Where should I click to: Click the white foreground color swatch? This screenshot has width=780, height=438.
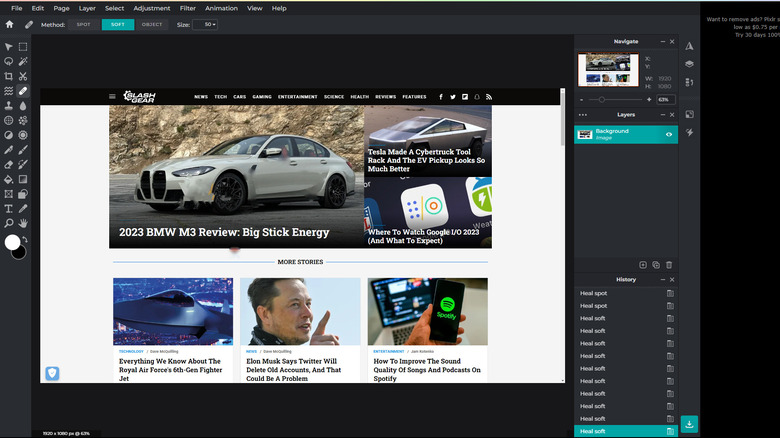tap(12, 242)
